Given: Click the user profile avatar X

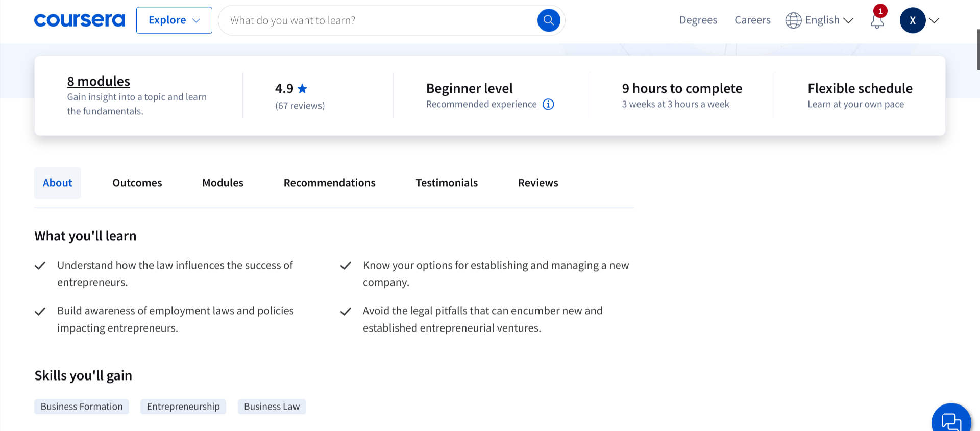Looking at the screenshot, I should click(913, 20).
